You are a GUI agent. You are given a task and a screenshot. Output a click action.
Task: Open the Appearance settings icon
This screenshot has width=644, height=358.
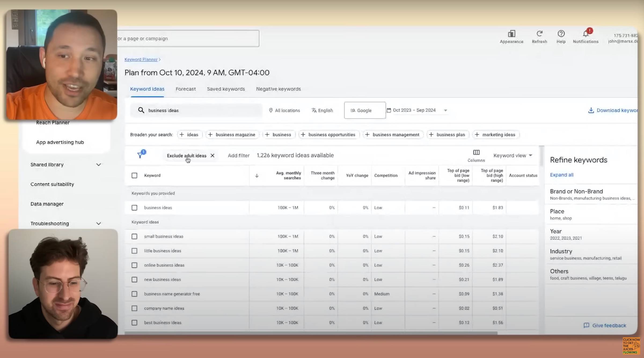coord(511,34)
